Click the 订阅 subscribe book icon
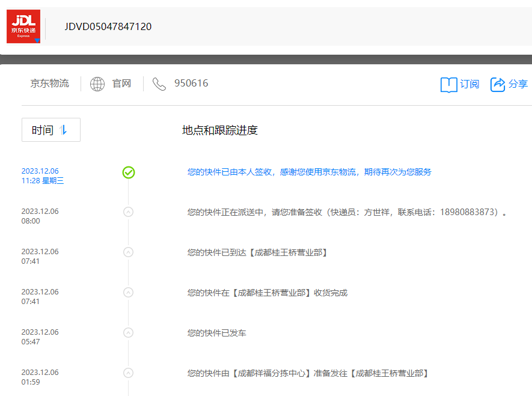 (448, 84)
